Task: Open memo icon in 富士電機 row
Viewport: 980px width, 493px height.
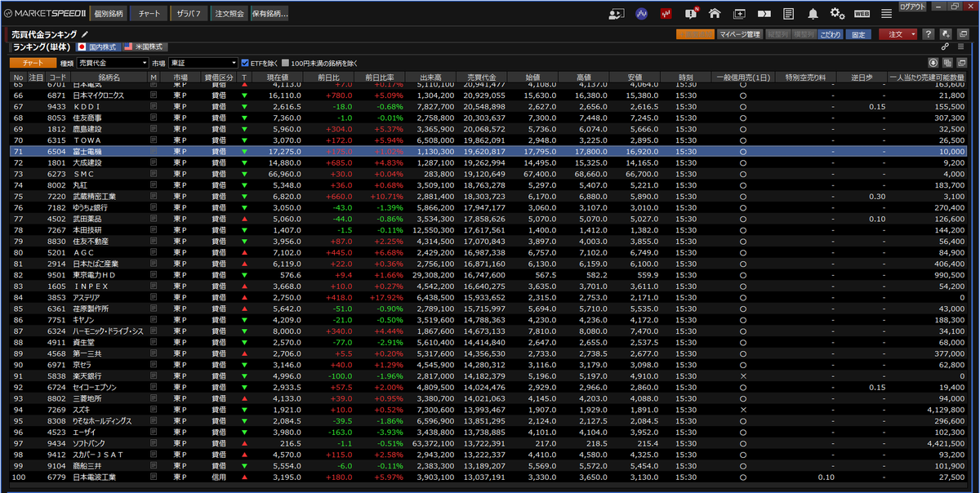Action: click(x=154, y=152)
